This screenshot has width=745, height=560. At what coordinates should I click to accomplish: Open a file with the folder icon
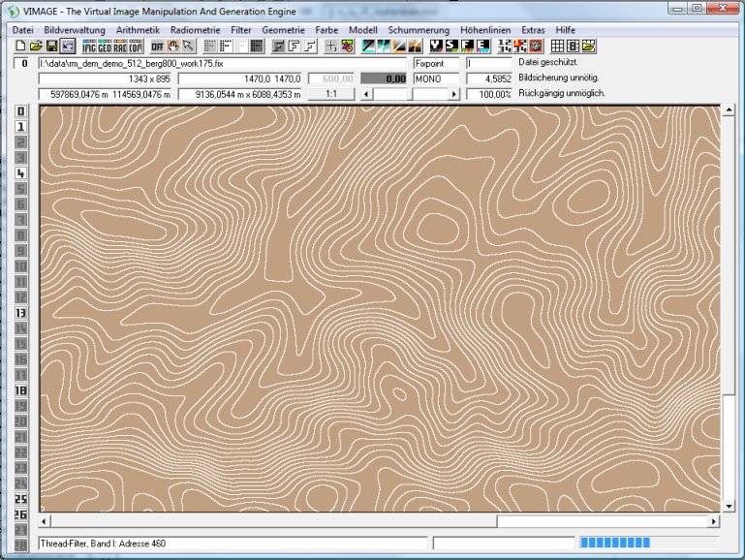pyautogui.click(x=36, y=46)
